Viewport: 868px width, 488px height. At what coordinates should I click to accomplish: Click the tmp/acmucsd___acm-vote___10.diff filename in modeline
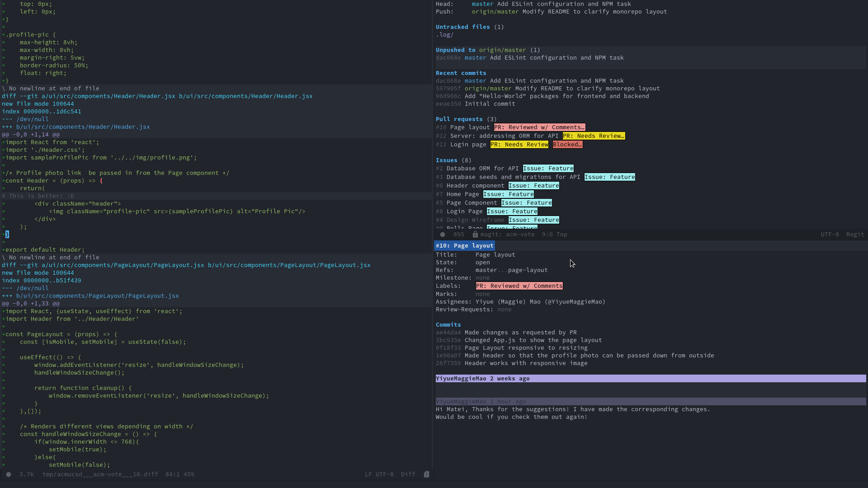pos(100,474)
